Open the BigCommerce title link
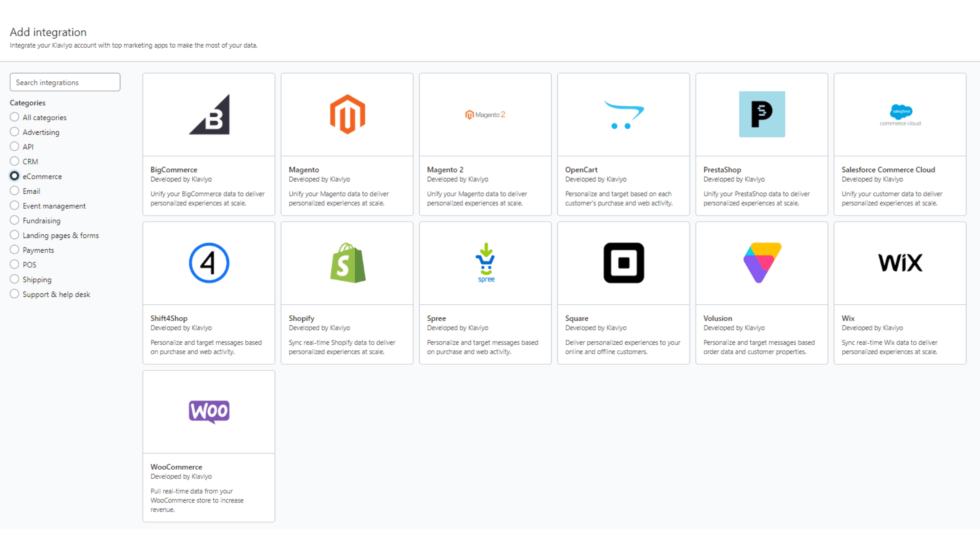This screenshot has width=980, height=551. click(x=174, y=170)
